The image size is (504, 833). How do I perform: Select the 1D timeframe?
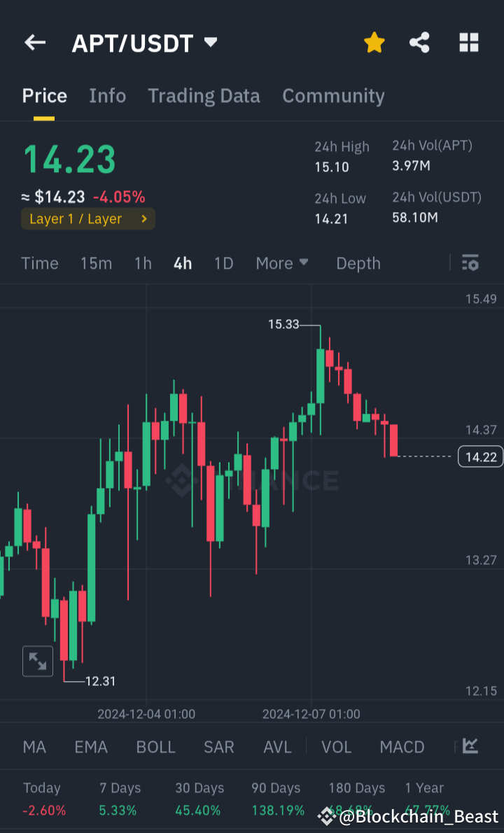225,263
